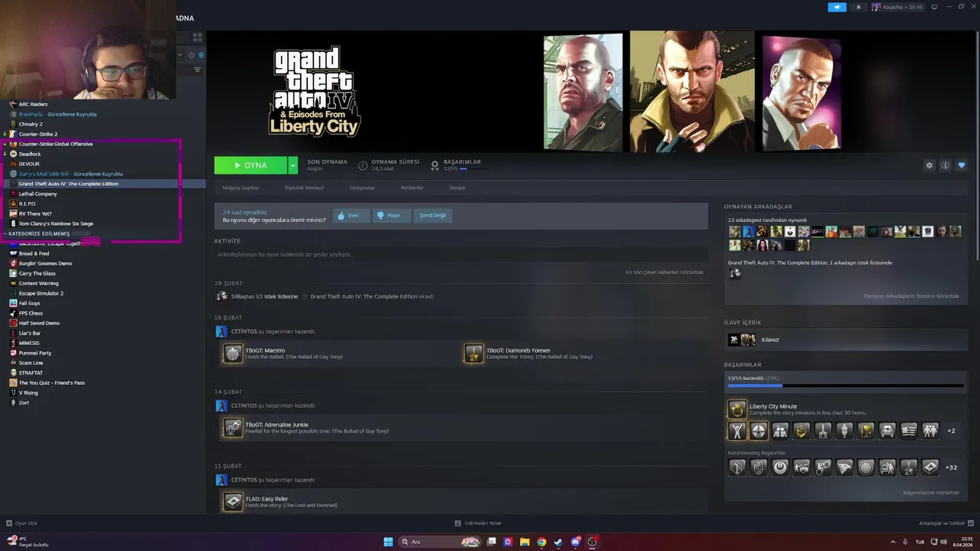The image size is (980, 551).
Task: Open Başarımlarımı Görüntüle link
Action: 931,493
